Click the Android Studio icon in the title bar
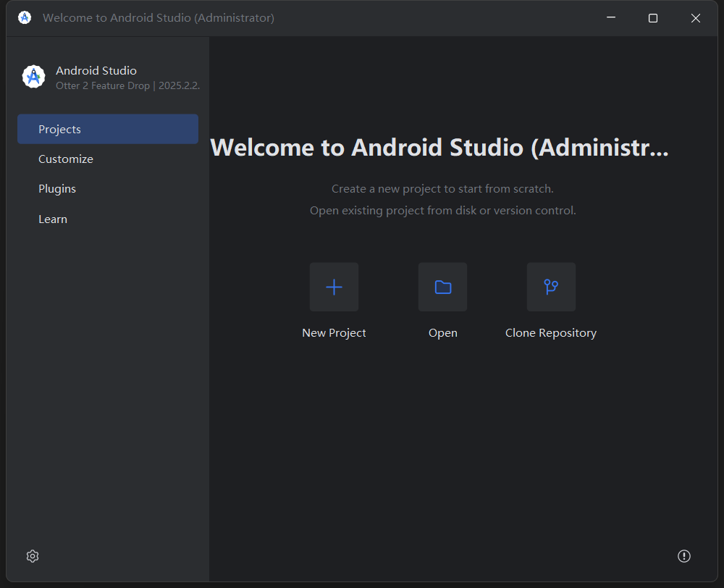Screen dimensions: 724x588 [25, 18]
